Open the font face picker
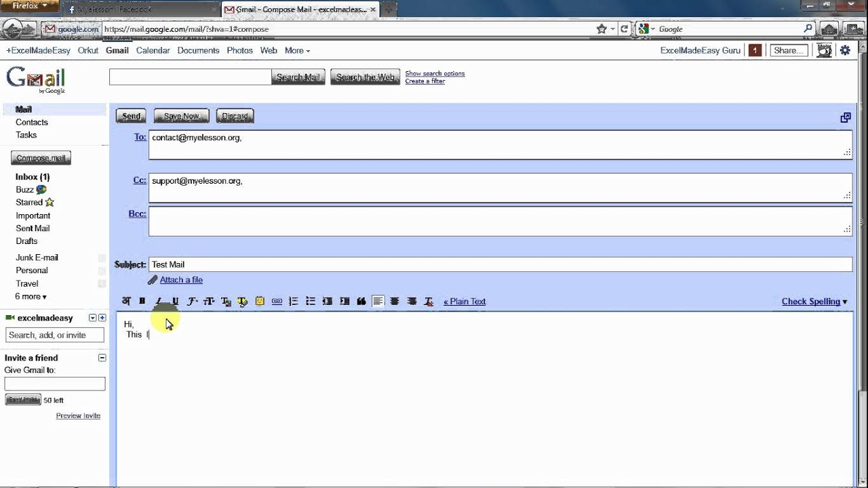The width and height of the screenshot is (868, 488). (x=192, y=302)
